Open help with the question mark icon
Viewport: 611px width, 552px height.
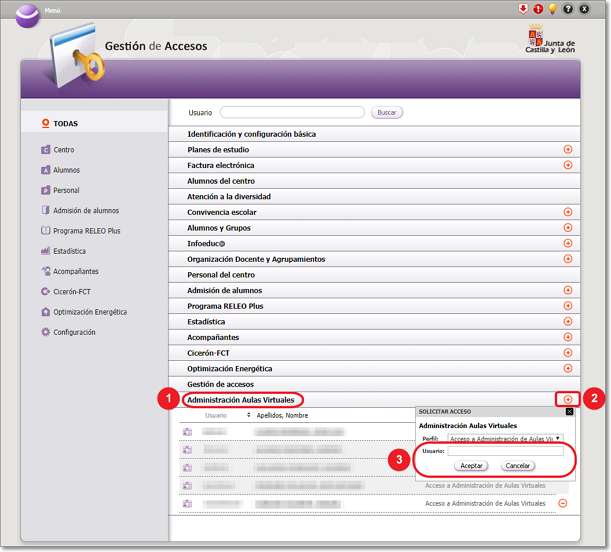(x=568, y=9)
